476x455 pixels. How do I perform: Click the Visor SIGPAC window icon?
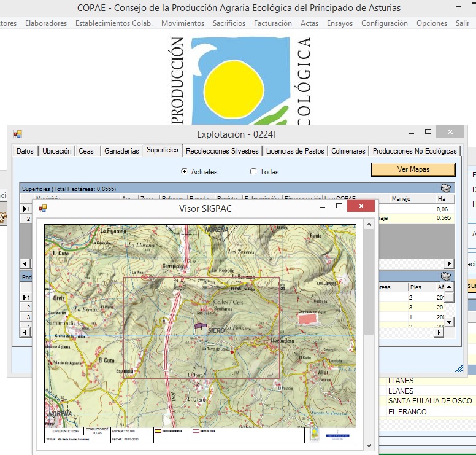pyautogui.click(x=42, y=209)
